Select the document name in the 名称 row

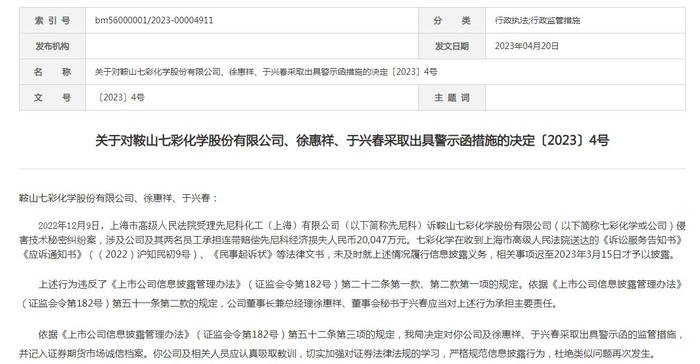click(266, 72)
